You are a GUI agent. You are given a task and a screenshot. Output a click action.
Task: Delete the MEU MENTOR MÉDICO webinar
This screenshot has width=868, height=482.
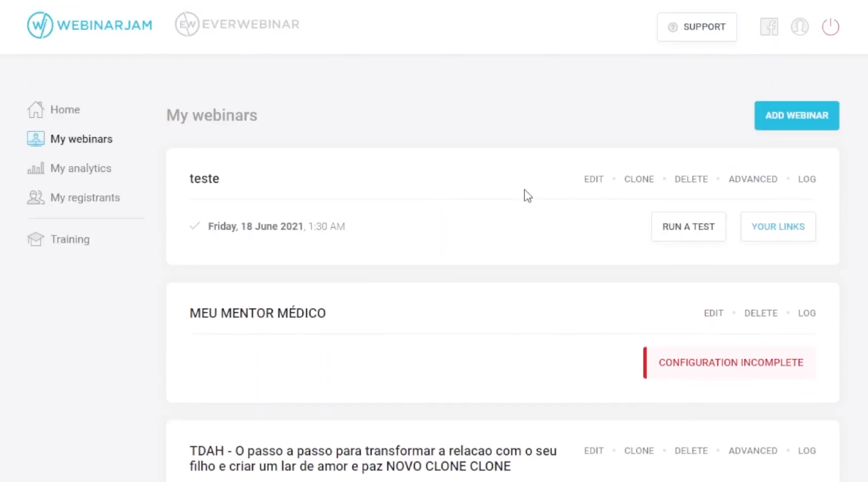760,313
